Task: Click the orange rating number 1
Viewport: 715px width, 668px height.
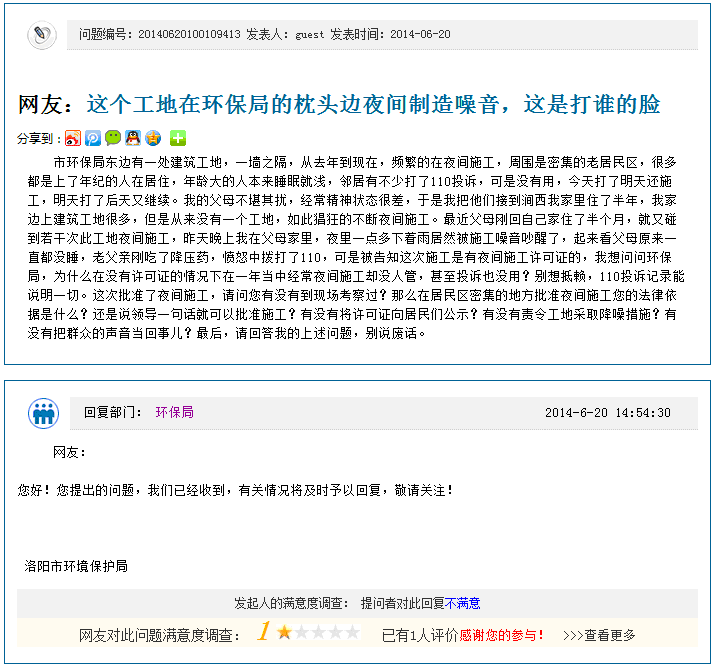Action: pos(264,631)
